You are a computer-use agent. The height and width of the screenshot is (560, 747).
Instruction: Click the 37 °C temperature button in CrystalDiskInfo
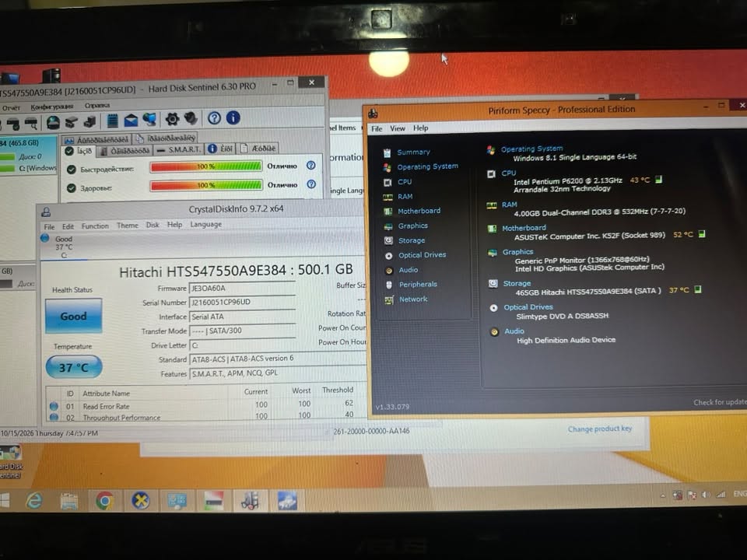coord(74,367)
